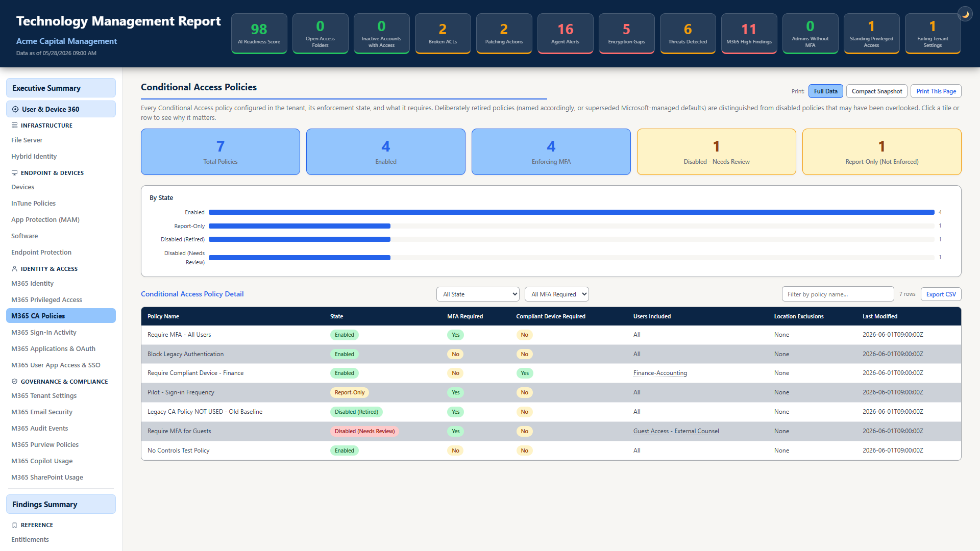Click the Endpoint & Devices monitor icon
This screenshot has height=551, width=980.
click(x=14, y=173)
